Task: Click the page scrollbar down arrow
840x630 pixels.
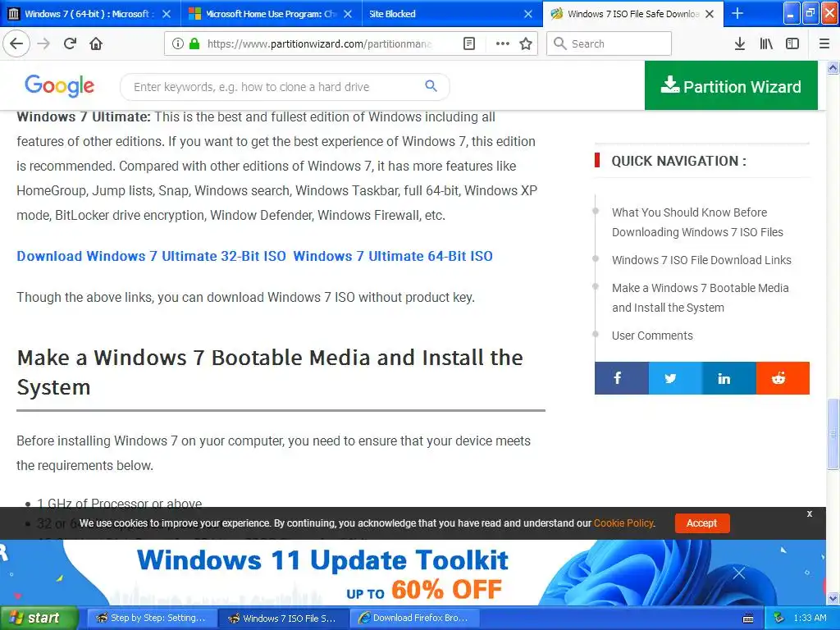Action: (833, 598)
